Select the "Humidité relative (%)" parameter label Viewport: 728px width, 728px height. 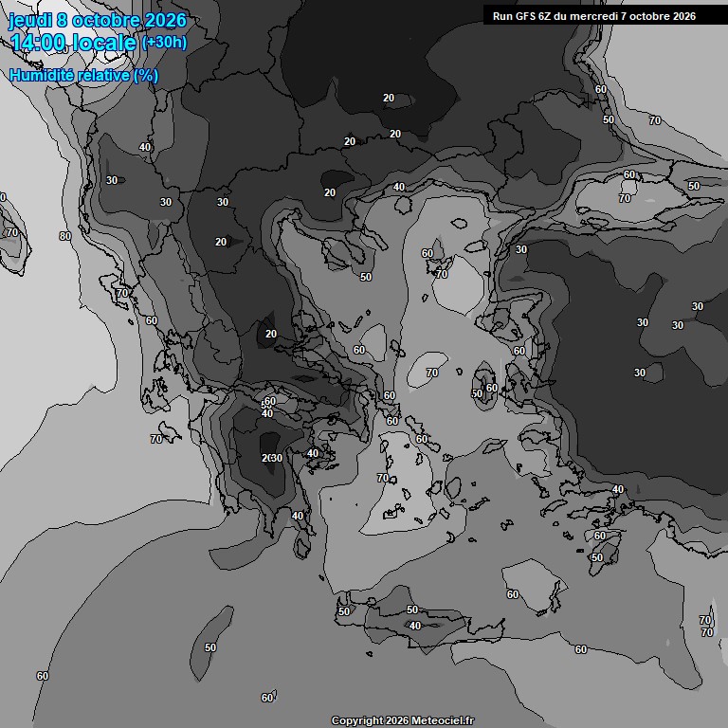[84, 75]
